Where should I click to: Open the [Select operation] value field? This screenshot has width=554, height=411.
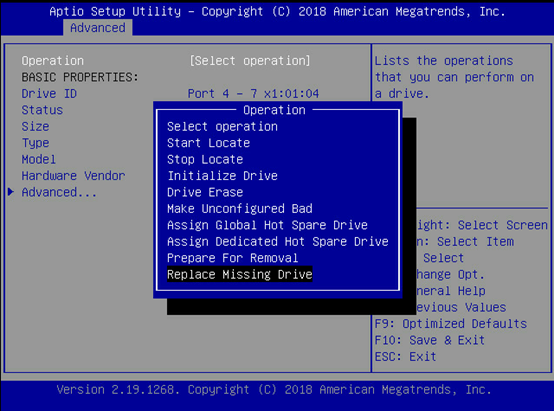click(250, 61)
